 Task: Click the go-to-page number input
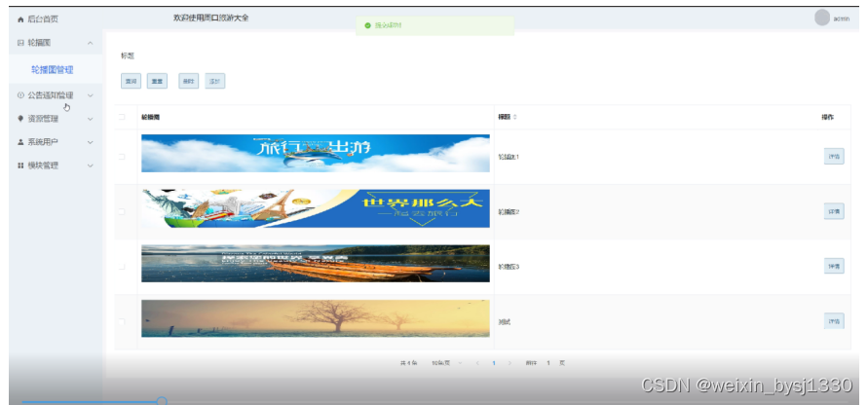[x=548, y=363]
